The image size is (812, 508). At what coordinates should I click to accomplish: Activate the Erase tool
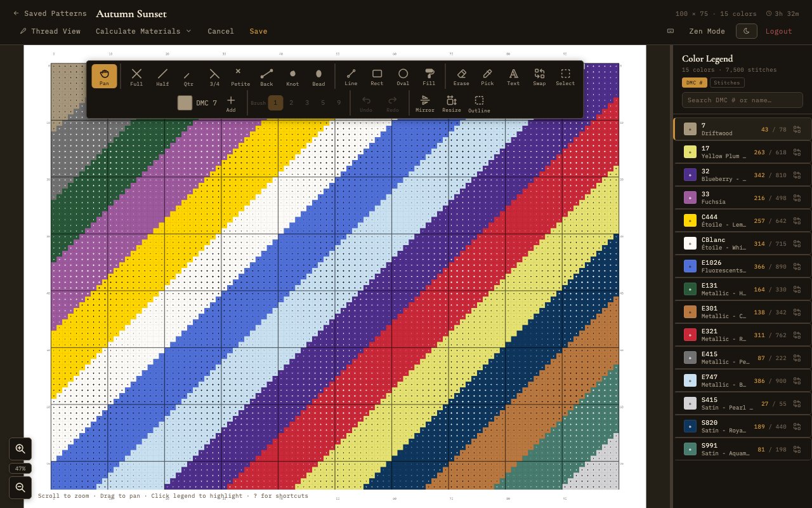pos(461,76)
